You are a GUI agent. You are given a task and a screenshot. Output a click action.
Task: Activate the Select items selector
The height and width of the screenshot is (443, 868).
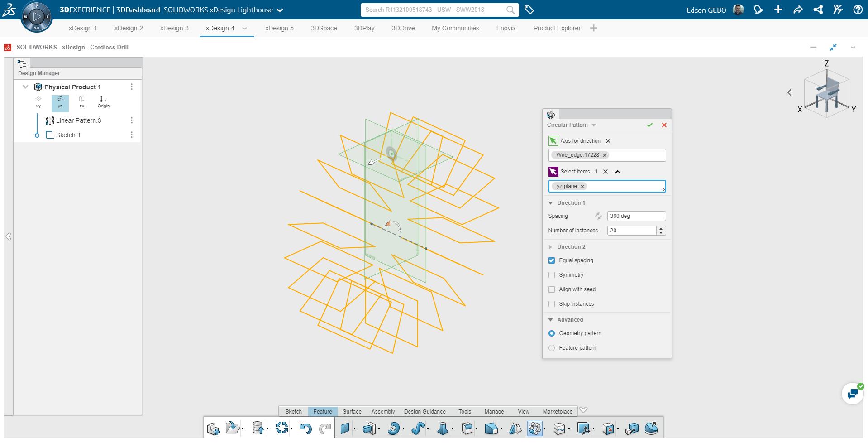click(x=553, y=172)
